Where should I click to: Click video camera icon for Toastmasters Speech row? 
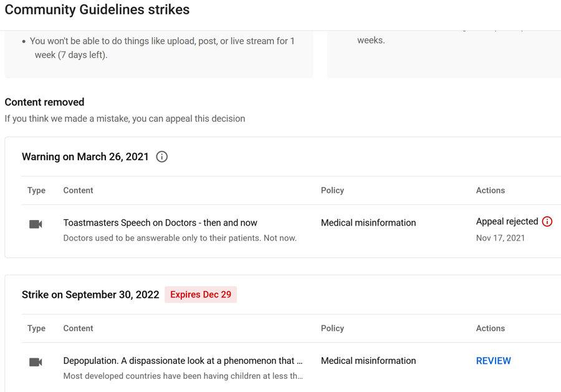(x=36, y=224)
